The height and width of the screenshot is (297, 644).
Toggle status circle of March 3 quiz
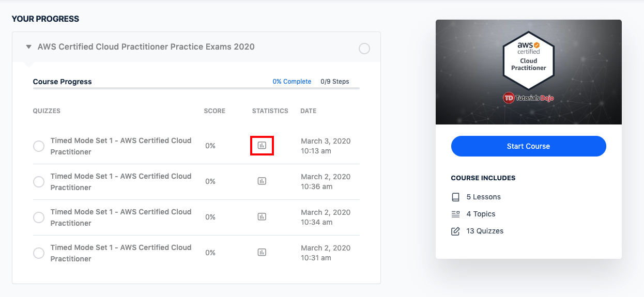(39, 146)
